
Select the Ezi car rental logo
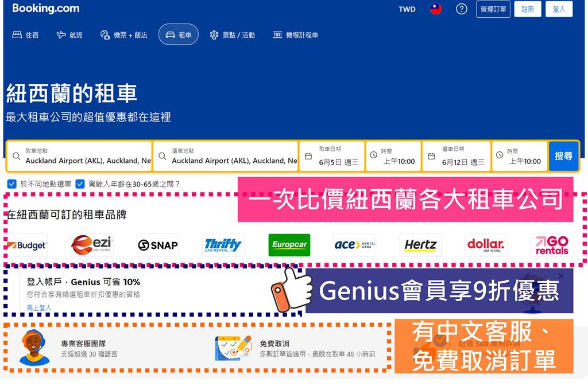[92, 245]
